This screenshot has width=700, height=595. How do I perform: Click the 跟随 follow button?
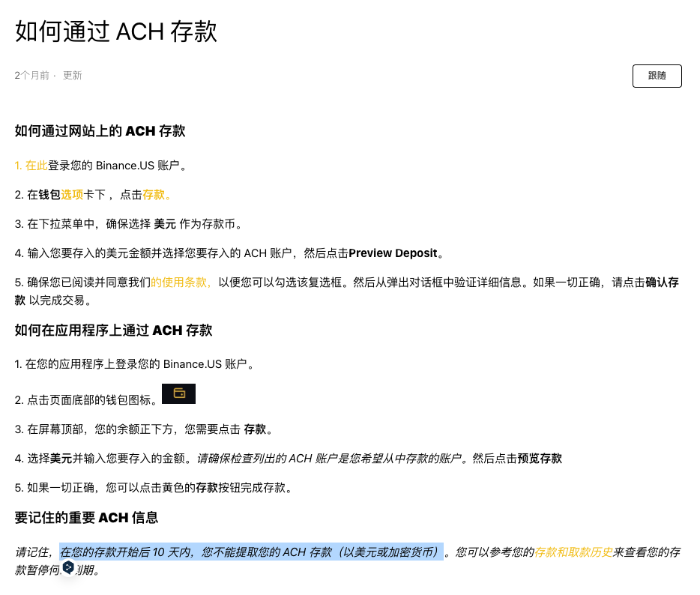657,76
